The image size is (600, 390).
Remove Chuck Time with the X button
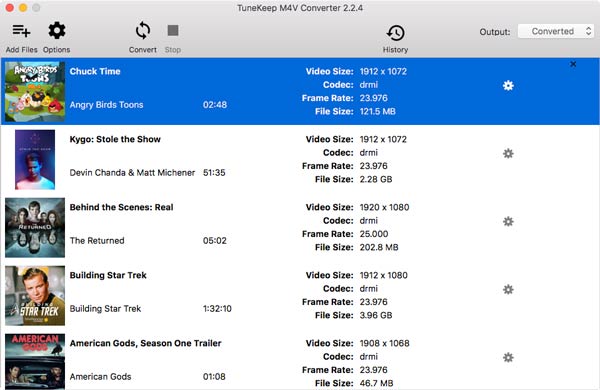point(573,64)
